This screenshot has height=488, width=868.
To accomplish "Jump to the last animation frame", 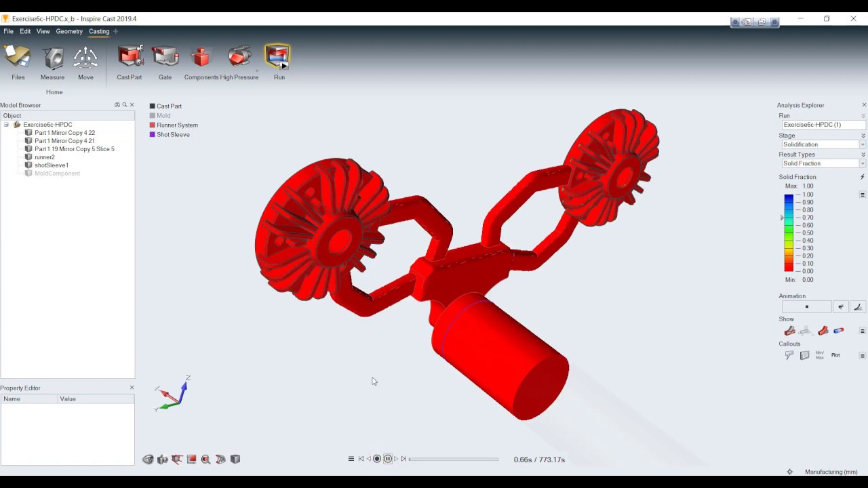I will point(403,459).
